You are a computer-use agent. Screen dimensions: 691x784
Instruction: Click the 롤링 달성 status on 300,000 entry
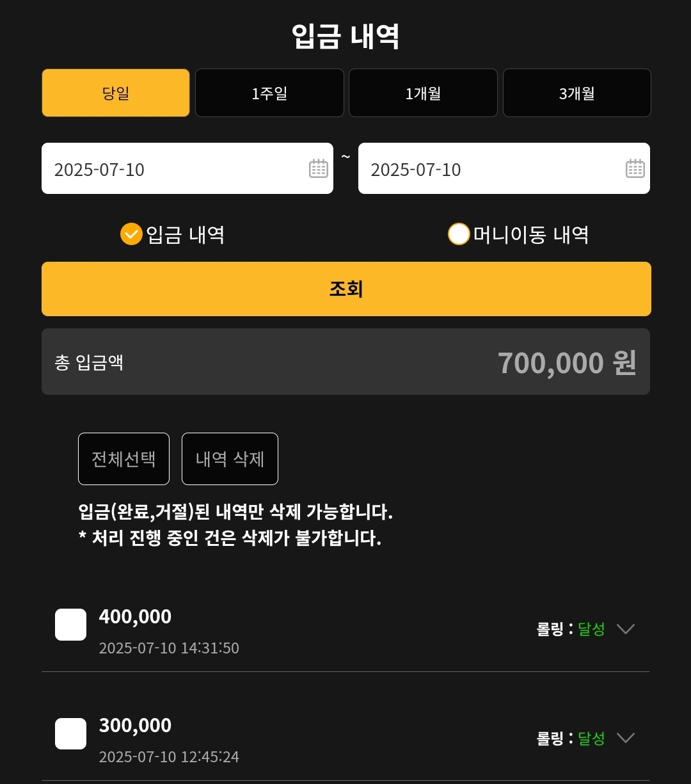(x=571, y=738)
